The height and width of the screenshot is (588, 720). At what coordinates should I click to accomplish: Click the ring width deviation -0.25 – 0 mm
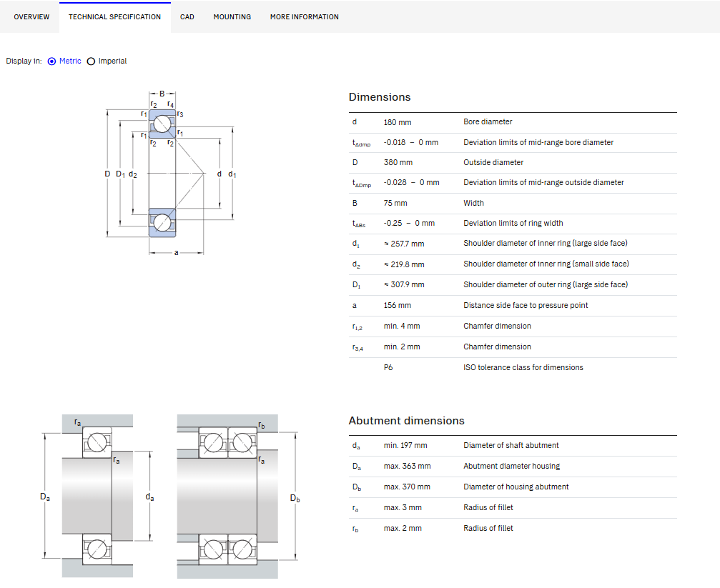(409, 223)
